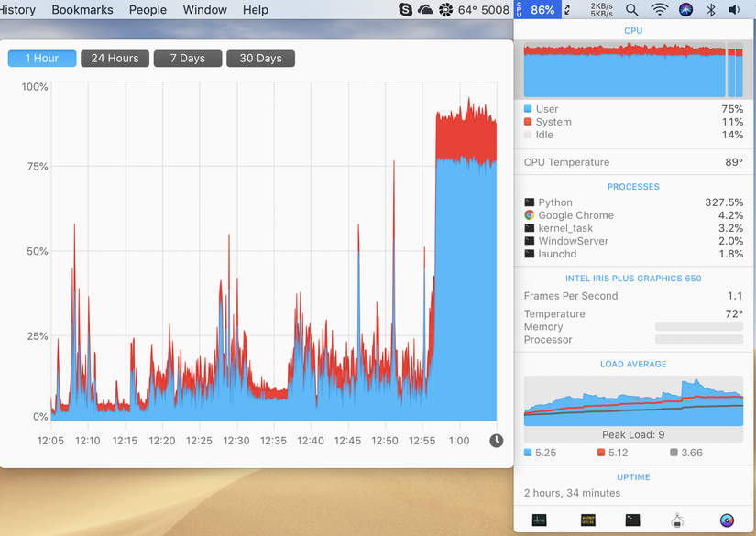Click the Siri icon in menu bar
The width and height of the screenshot is (756, 536).
tap(685, 10)
